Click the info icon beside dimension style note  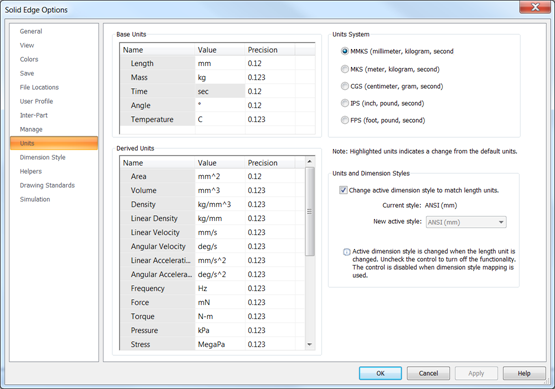point(347,252)
